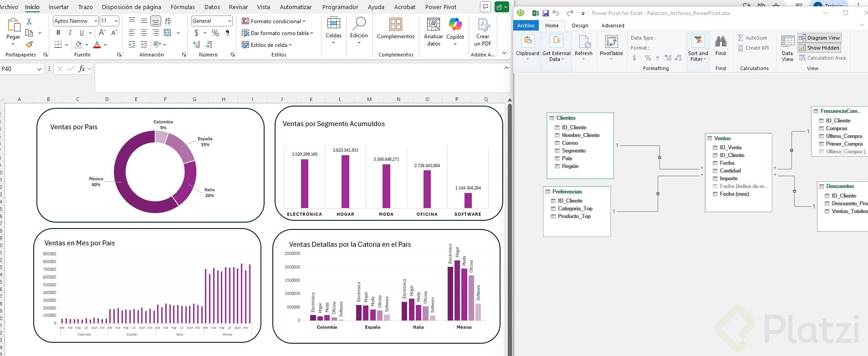Viewport: 868px width, 356px height.
Task: Open the Complementos add-ins icon
Action: pyautogui.click(x=395, y=25)
